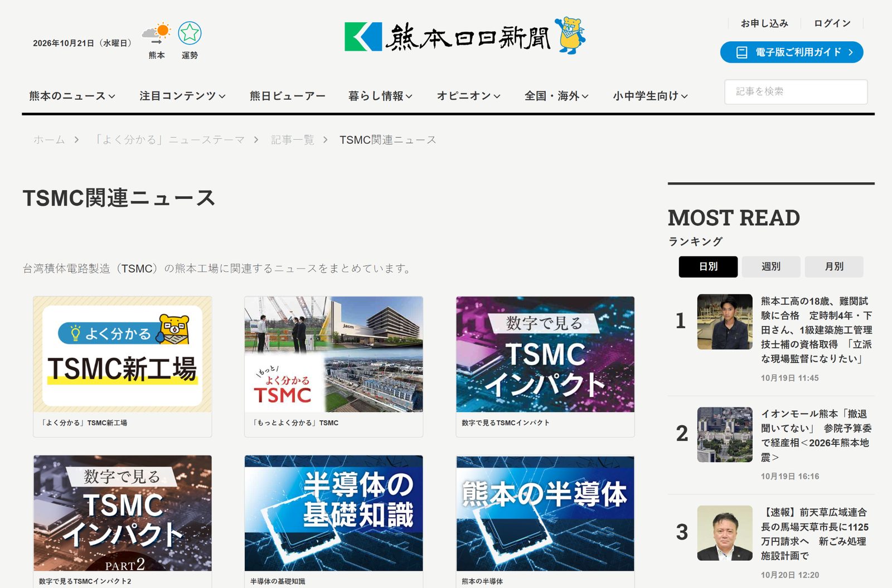Expand the 小中学生向け menu
Viewport: 892px width, 588px height.
650,96
